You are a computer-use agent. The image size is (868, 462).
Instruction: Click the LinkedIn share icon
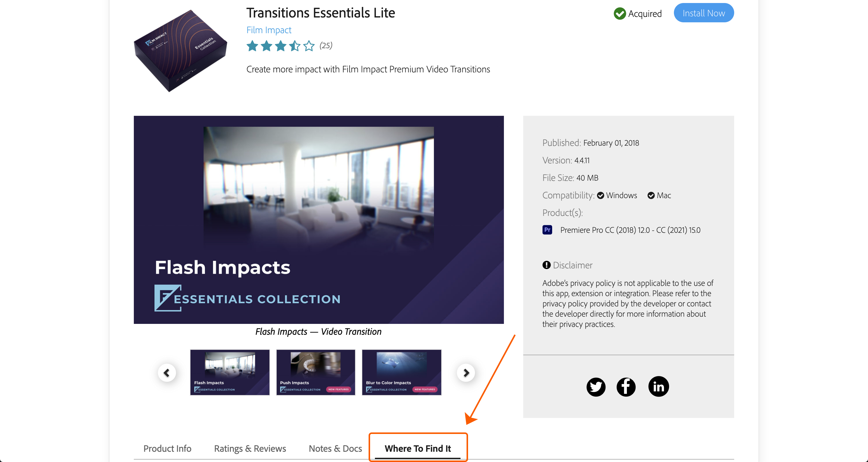pos(659,386)
